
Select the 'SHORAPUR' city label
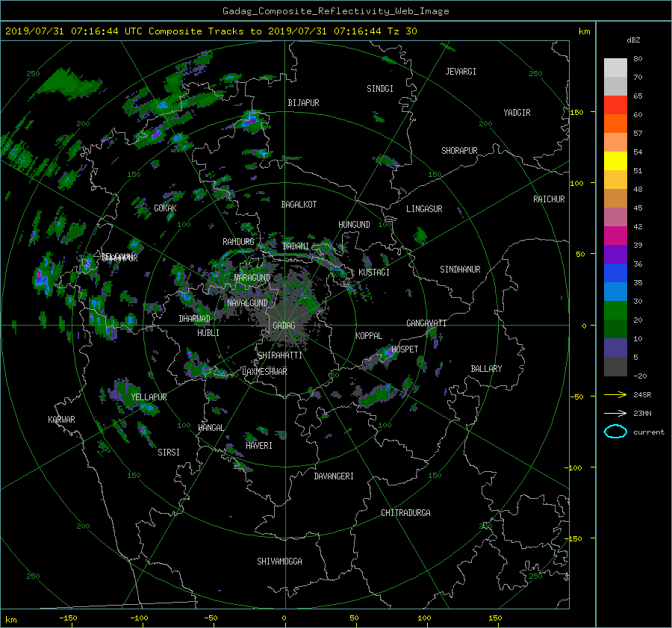[x=459, y=151]
